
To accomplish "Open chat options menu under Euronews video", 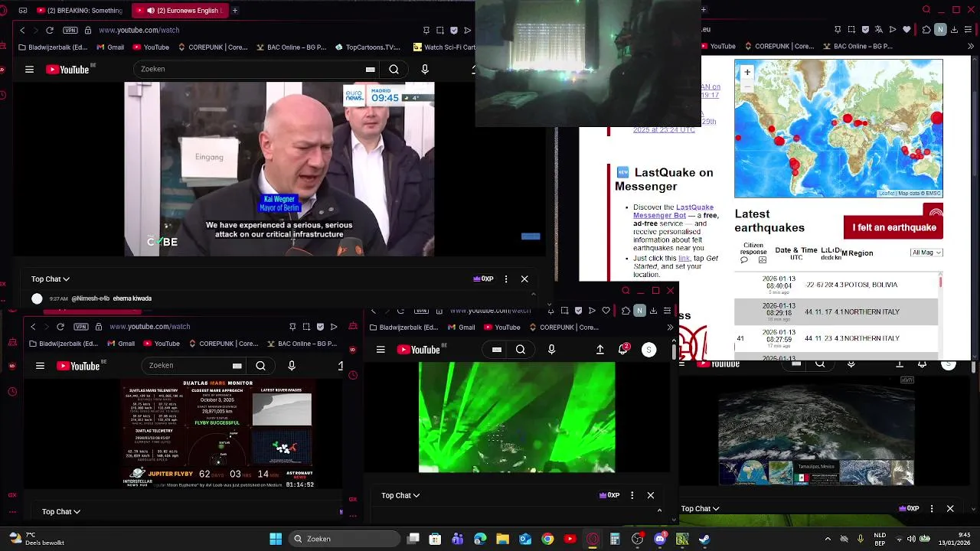I will click(x=505, y=279).
